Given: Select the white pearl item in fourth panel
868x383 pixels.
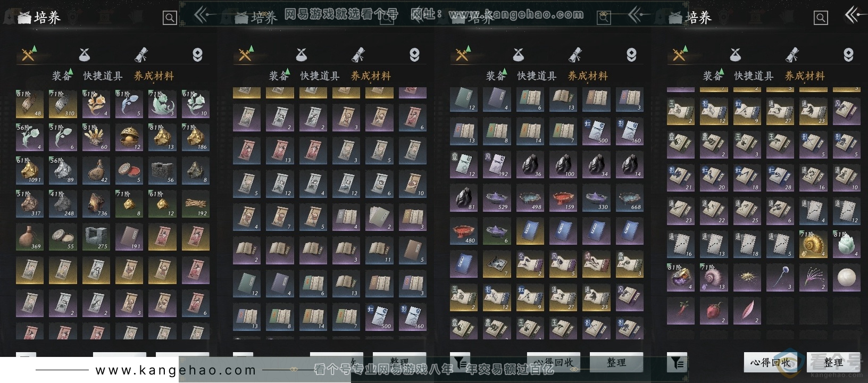Looking at the screenshot, I should pyautogui.click(x=846, y=278).
